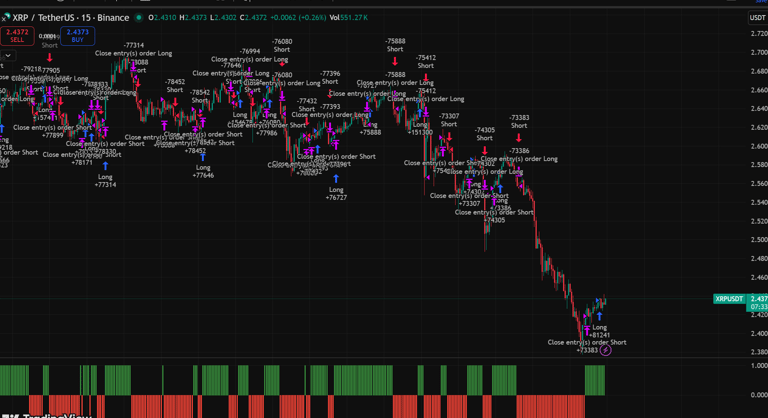Image resolution: width=768 pixels, height=418 pixels.
Task: Click the 0.000 indicator scale label
Action: coord(759,394)
